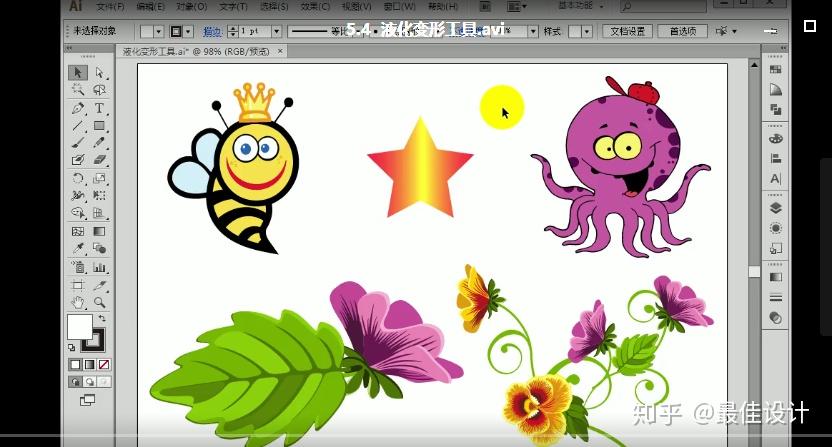Image resolution: width=832 pixels, height=447 pixels.
Task: Open the 文字(T) menu
Action: [233, 7]
